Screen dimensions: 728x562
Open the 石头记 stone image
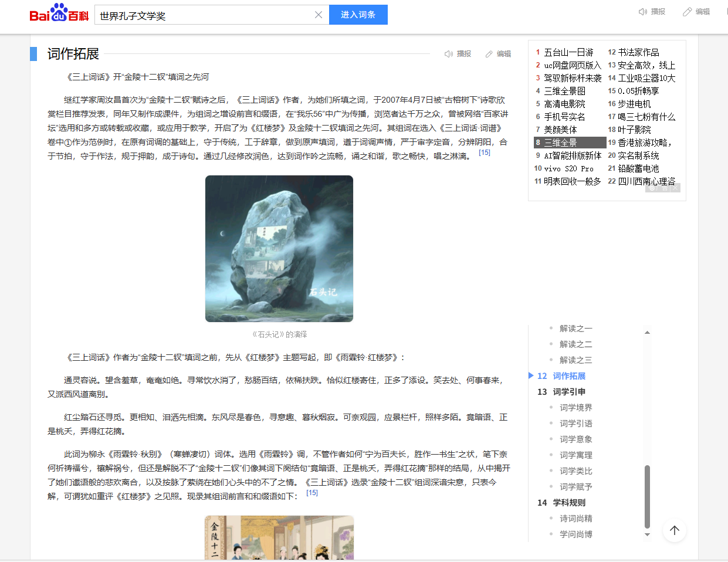(x=279, y=249)
